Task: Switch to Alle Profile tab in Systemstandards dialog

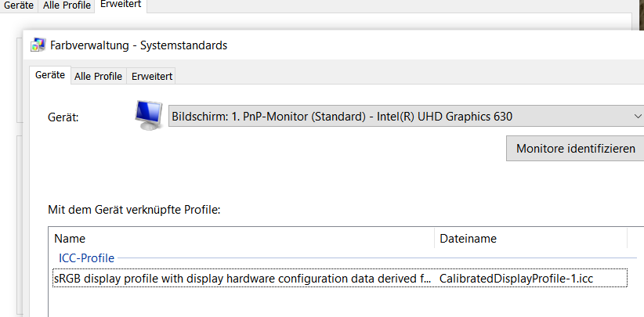Action: (98, 76)
